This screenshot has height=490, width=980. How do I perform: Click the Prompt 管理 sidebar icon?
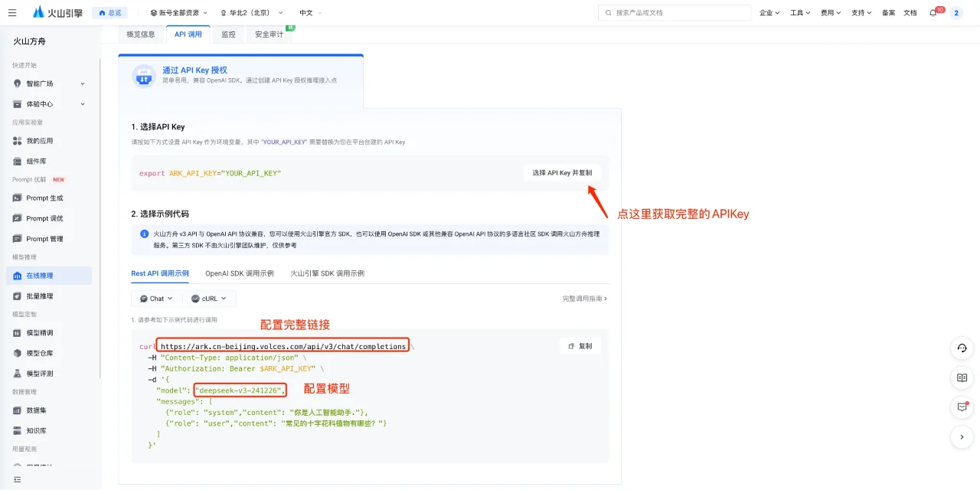(x=18, y=239)
